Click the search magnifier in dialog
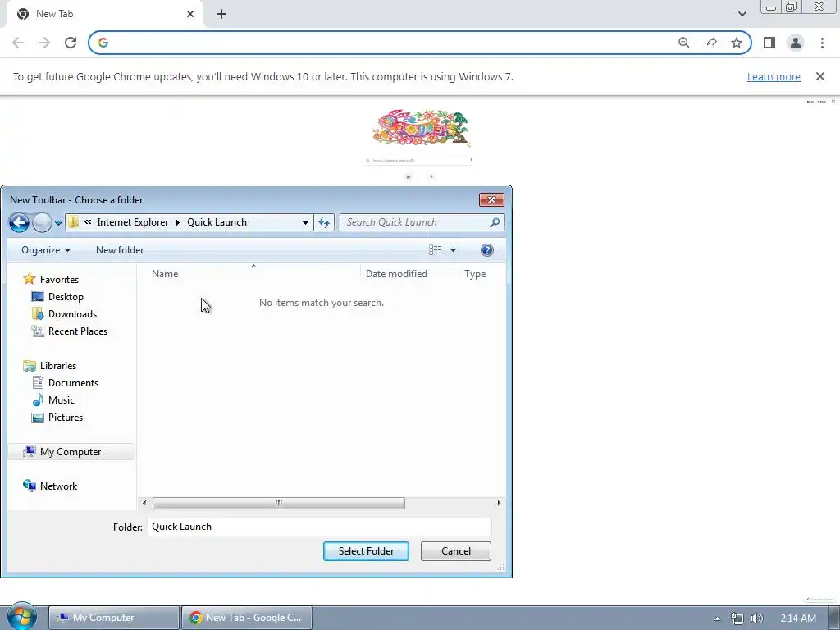Image resolution: width=840 pixels, height=630 pixels. pyautogui.click(x=495, y=222)
